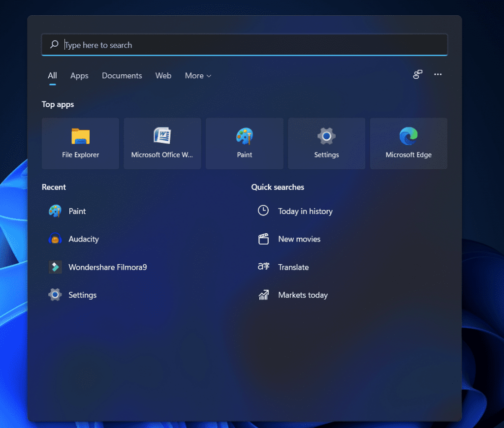Open the account options icon near ellipsis
The image size is (504, 428).
pos(417,74)
